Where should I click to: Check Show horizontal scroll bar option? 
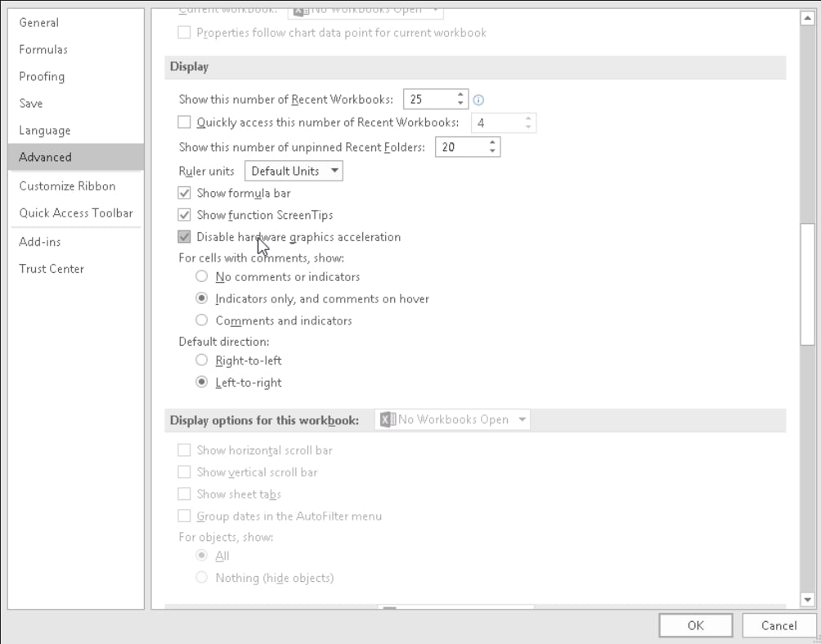click(184, 450)
